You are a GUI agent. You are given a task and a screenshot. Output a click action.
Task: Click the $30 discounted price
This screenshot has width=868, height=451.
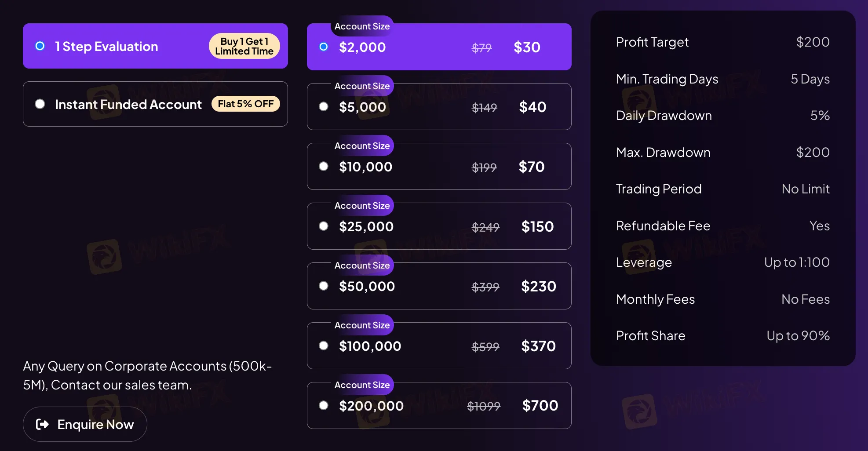point(527,47)
